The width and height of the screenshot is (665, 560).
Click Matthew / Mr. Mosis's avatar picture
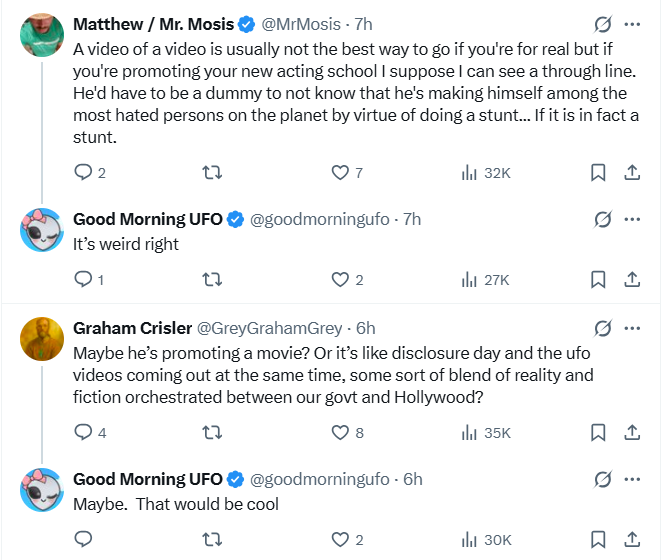click(42, 35)
